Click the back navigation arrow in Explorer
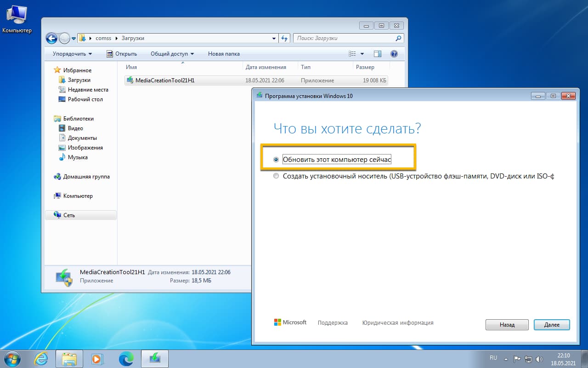Image resolution: width=588 pixels, height=368 pixels. [51, 38]
